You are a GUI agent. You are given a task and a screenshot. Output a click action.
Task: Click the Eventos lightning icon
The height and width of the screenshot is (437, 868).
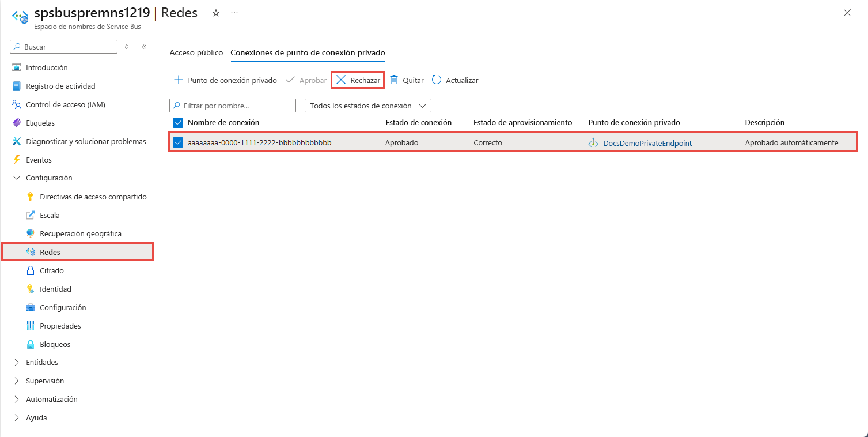(x=17, y=160)
